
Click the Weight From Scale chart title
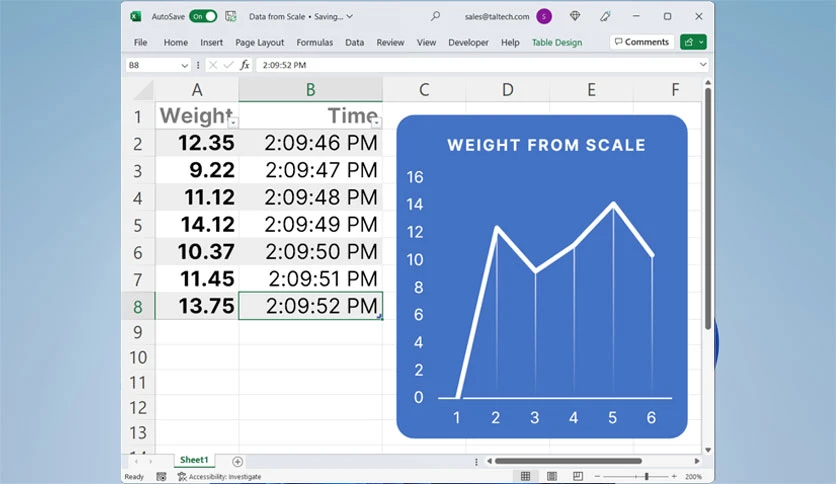pyautogui.click(x=546, y=145)
